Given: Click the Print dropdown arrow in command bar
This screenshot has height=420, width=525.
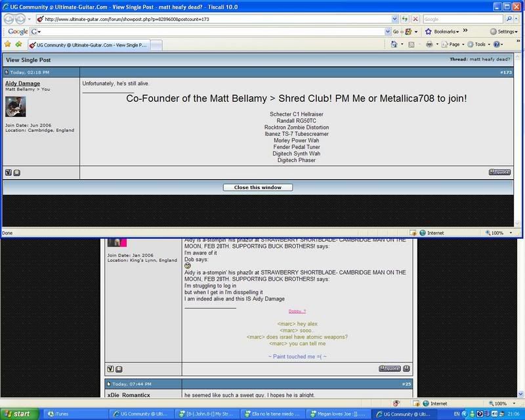Looking at the screenshot, I should point(437,44).
